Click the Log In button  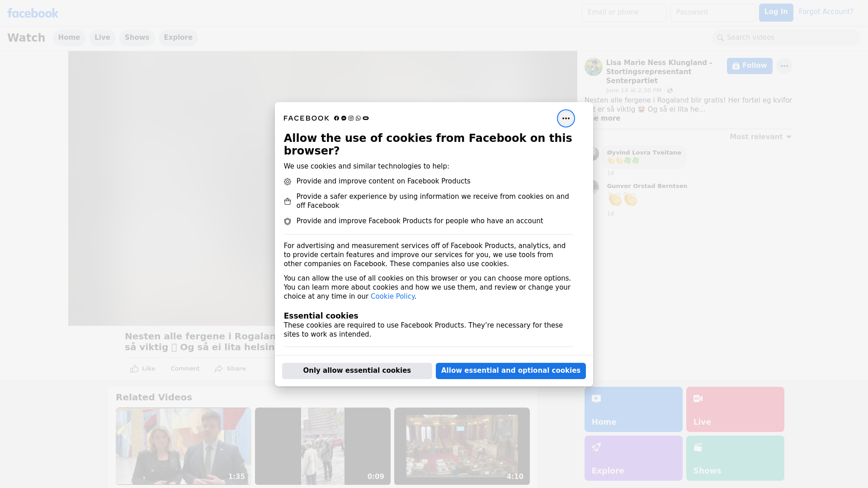[776, 12]
